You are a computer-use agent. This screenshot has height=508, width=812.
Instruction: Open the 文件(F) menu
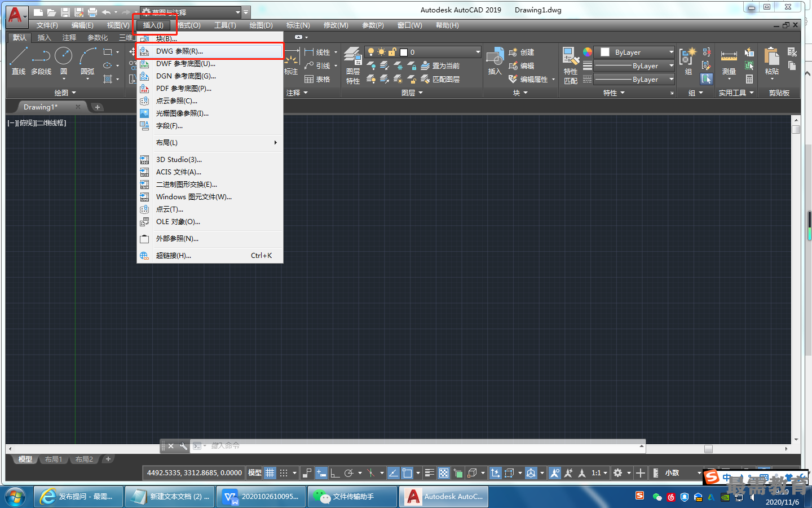47,25
